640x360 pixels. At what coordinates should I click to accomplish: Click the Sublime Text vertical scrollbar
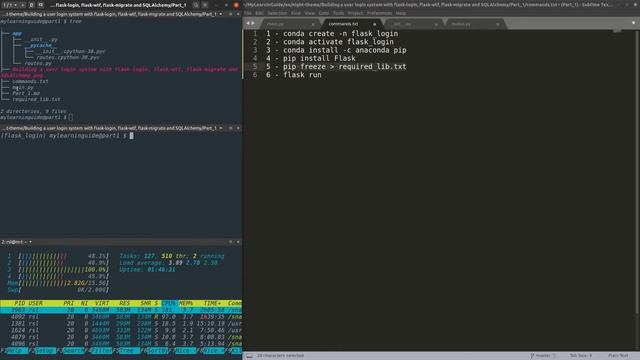coord(638,171)
